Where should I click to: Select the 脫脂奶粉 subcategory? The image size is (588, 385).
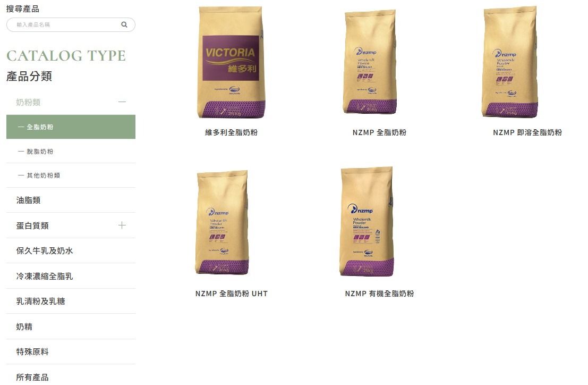71,151
